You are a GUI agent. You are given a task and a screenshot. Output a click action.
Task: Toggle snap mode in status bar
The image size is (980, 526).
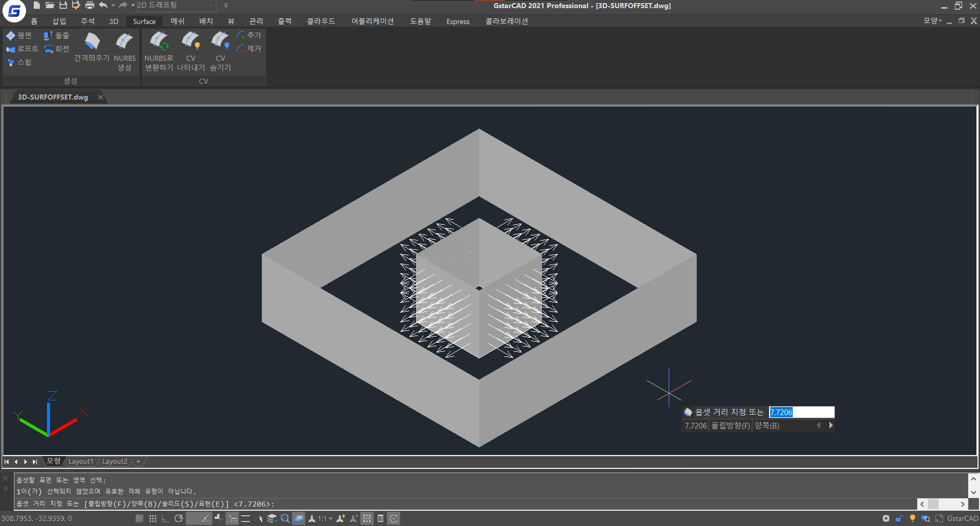pyautogui.click(x=139, y=518)
